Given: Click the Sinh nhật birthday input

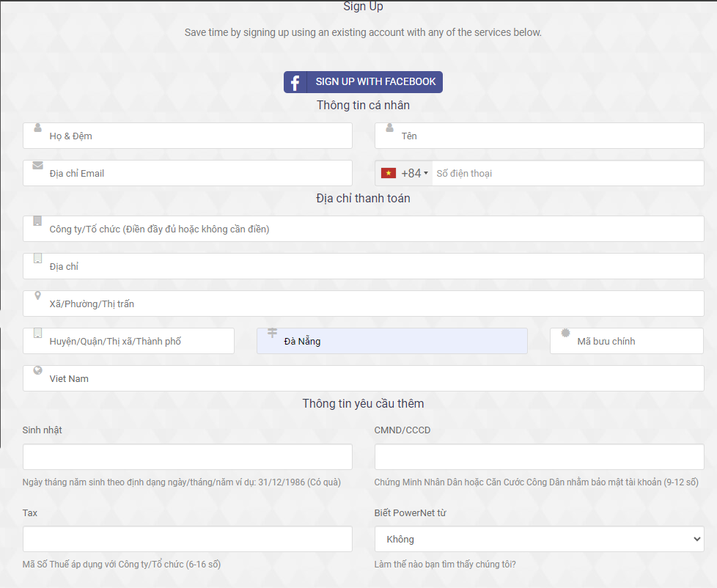Looking at the screenshot, I should [187, 457].
